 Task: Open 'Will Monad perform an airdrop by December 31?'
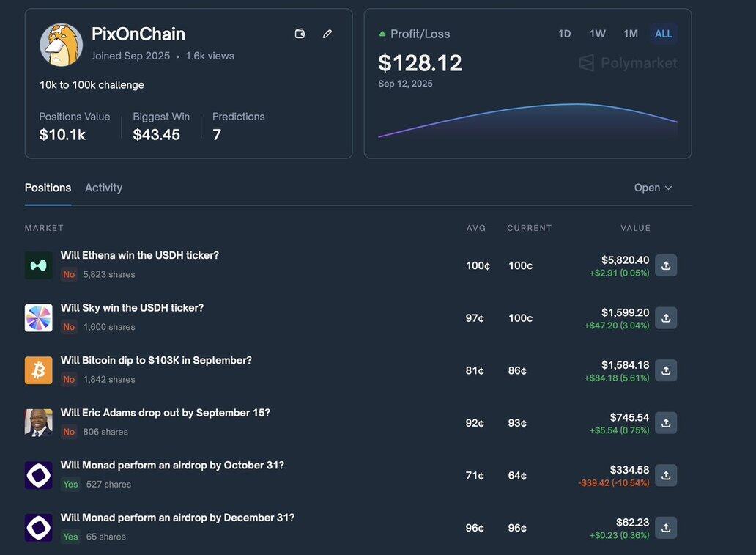tap(177, 518)
